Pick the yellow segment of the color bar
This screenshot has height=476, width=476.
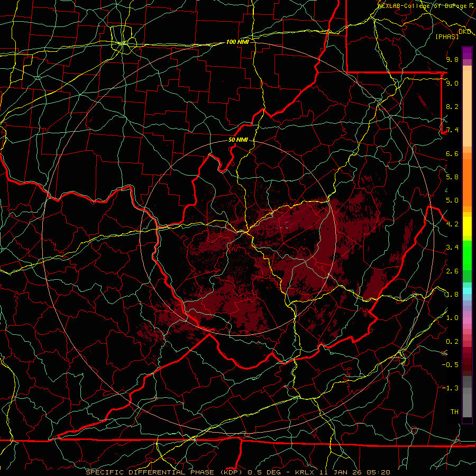click(467, 226)
